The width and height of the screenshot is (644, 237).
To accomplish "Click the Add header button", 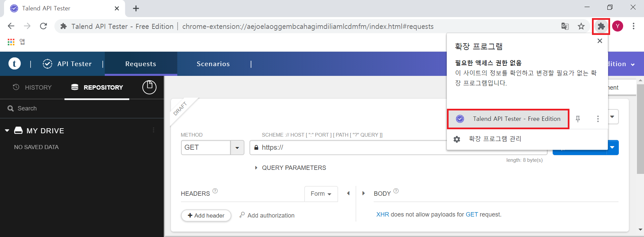I will coord(206,216).
